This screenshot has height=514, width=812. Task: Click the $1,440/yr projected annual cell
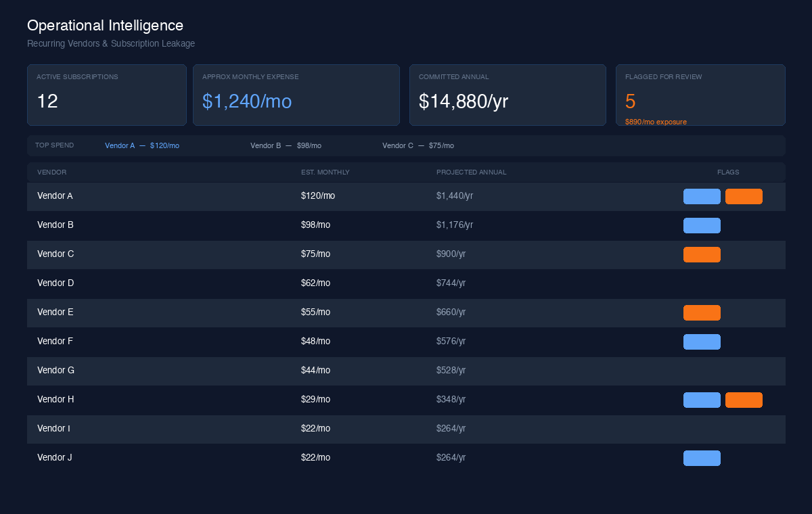[455, 196]
